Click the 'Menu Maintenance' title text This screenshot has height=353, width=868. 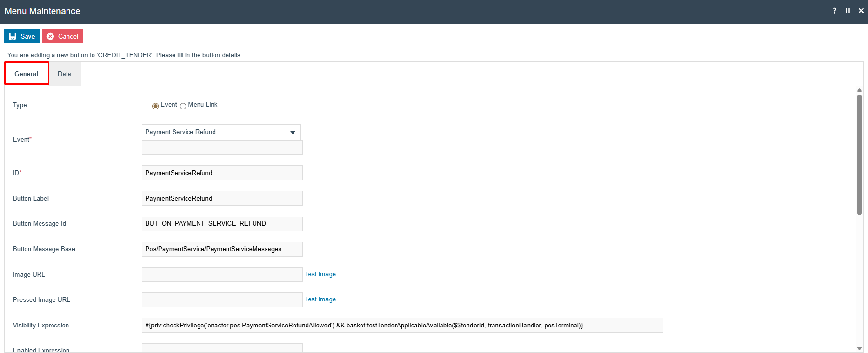tap(42, 11)
